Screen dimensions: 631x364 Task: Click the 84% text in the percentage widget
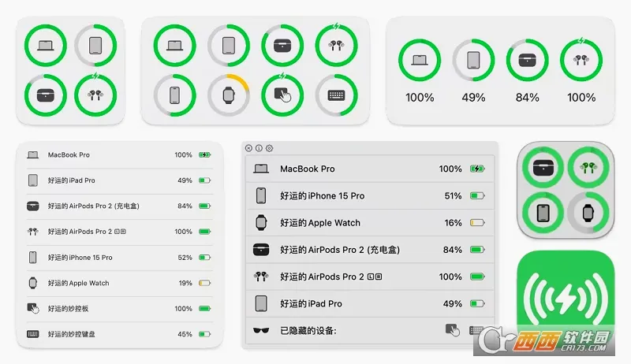[x=527, y=98]
